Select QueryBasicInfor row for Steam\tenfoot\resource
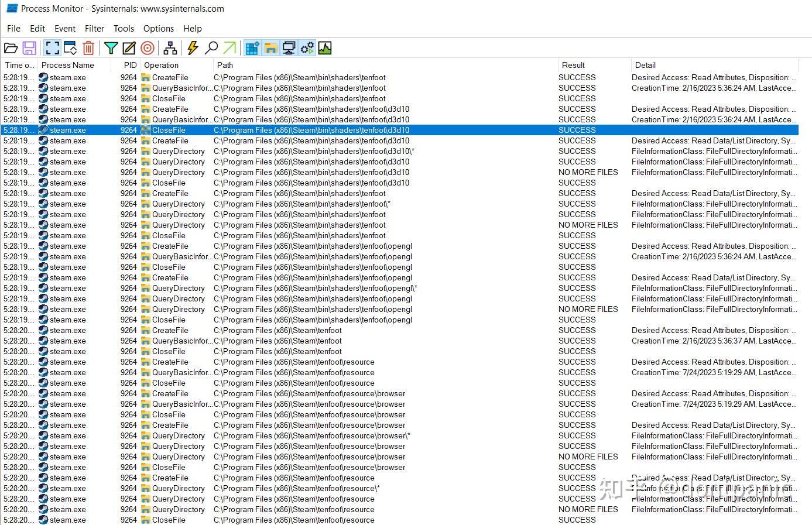This screenshot has height=525, width=812. click(400, 372)
